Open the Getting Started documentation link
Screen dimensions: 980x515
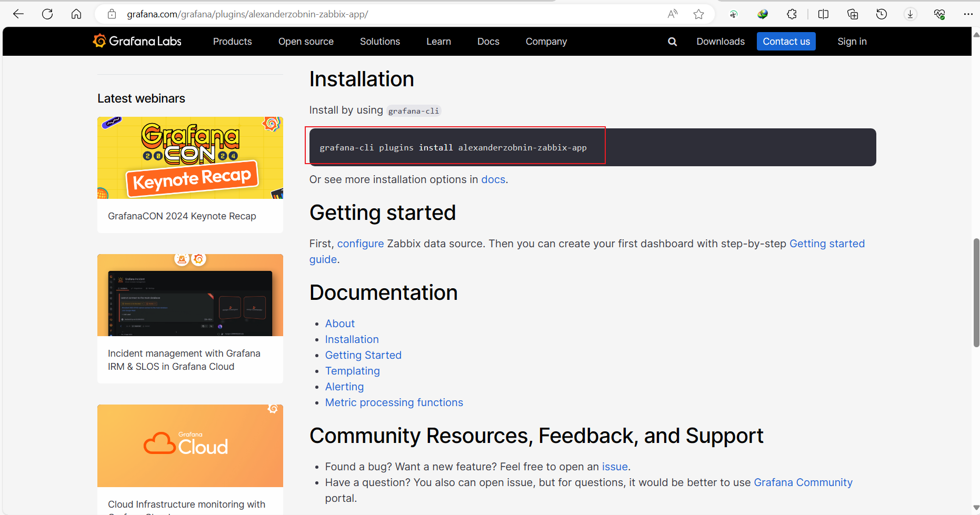tap(363, 355)
